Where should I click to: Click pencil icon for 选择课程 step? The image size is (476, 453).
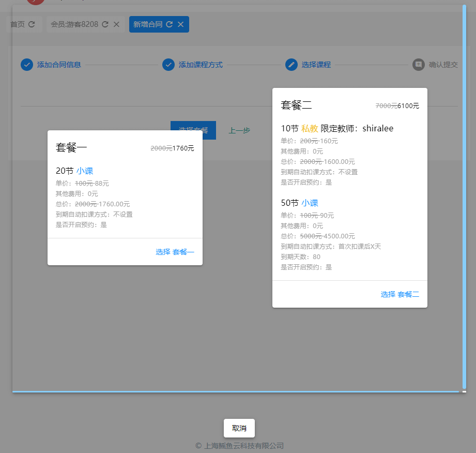click(291, 65)
